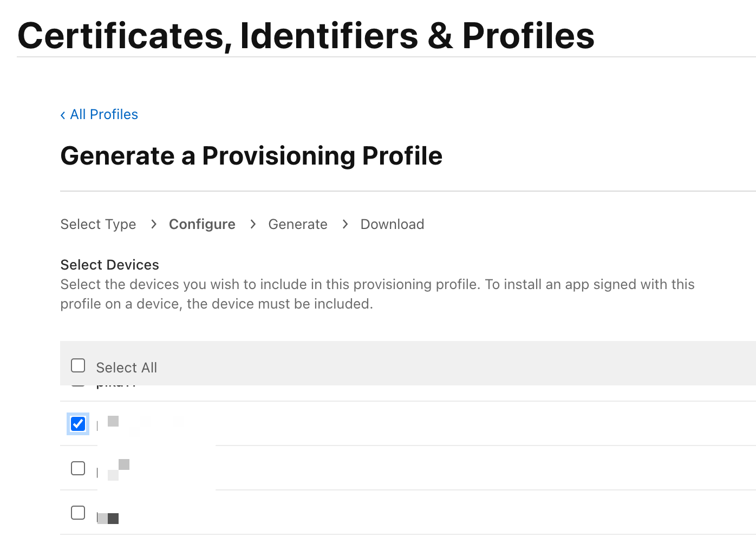The width and height of the screenshot is (756, 550).
Task: Jump to the Generate step
Action: click(297, 225)
